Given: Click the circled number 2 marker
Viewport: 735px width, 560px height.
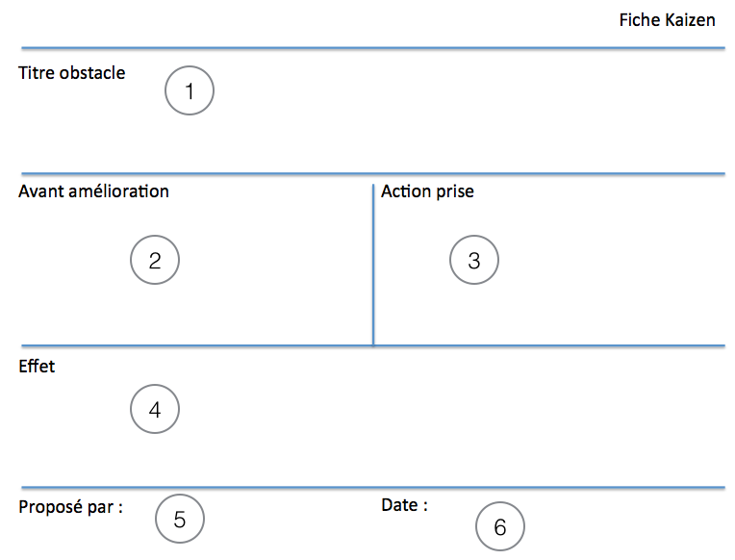Looking at the screenshot, I should coord(155,260).
